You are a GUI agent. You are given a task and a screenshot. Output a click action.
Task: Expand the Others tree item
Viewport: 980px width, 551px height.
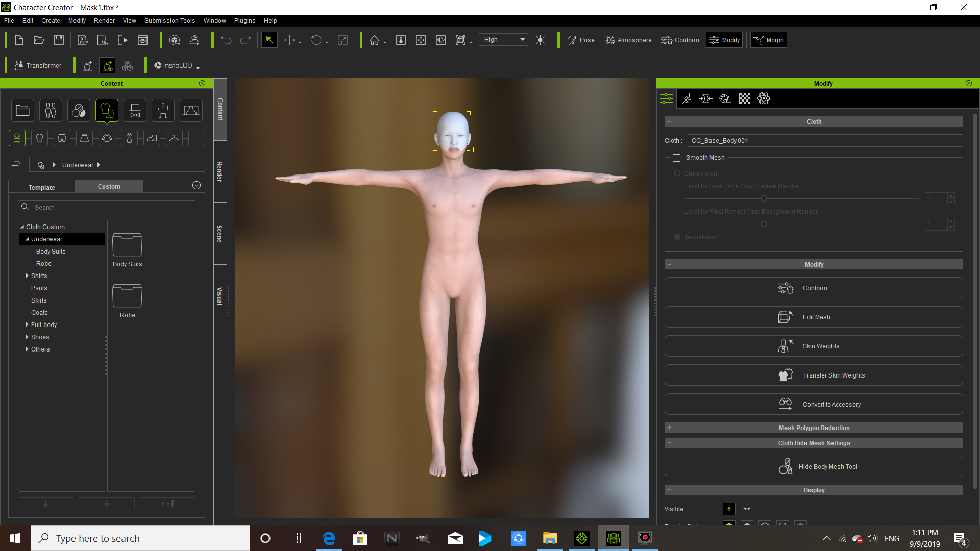click(x=27, y=349)
